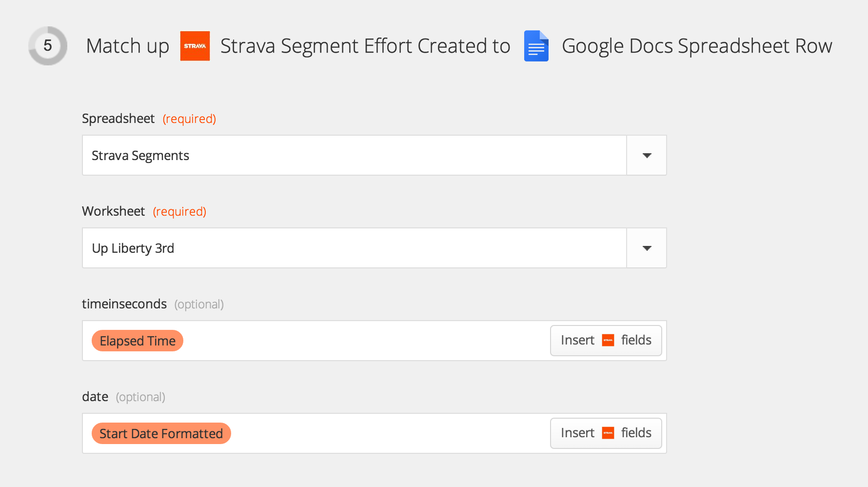The image size is (868, 487).
Task: Click the date field label
Action: (x=95, y=397)
